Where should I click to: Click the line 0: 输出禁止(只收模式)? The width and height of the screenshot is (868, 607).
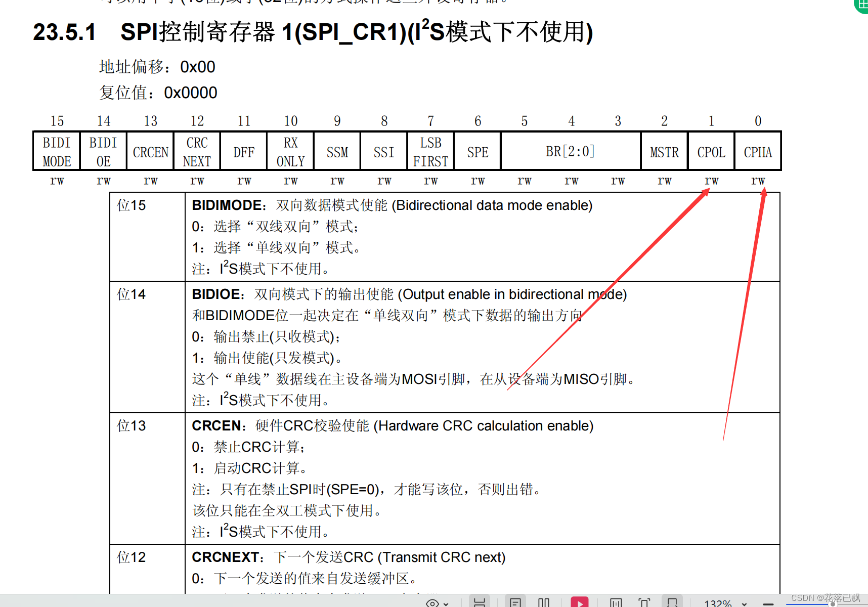pyautogui.click(x=266, y=336)
